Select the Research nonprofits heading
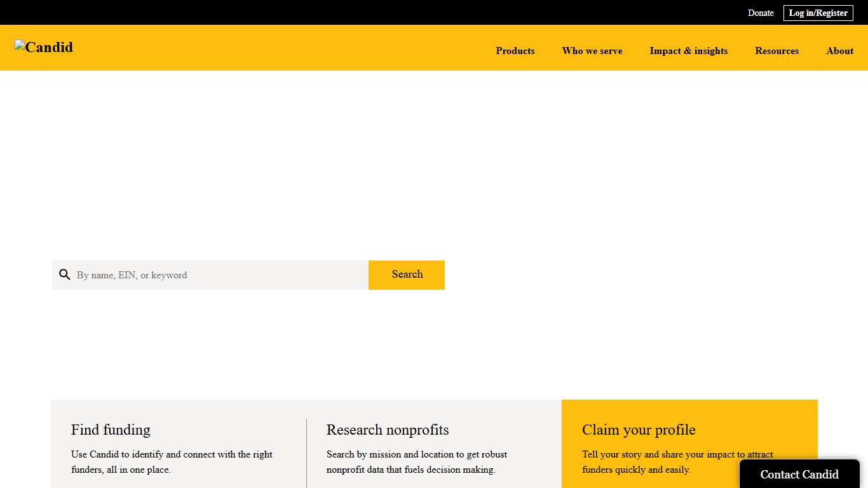 (x=388, y=430)
